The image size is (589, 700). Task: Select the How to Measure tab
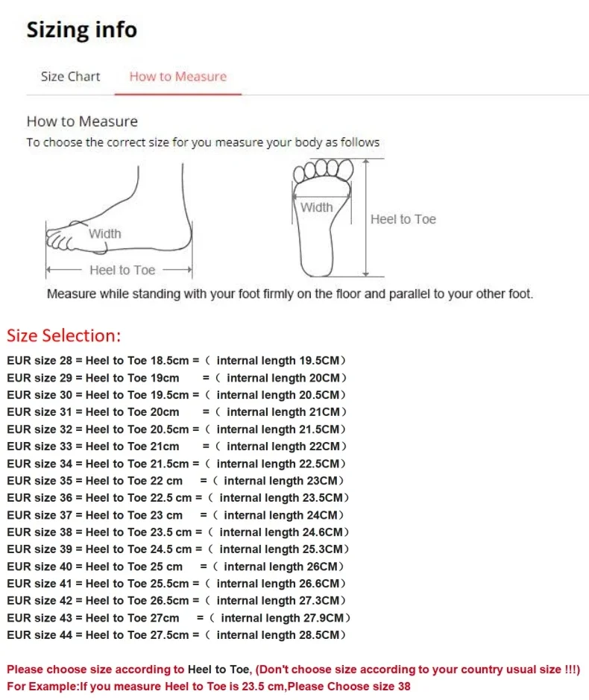click(178, 76)
